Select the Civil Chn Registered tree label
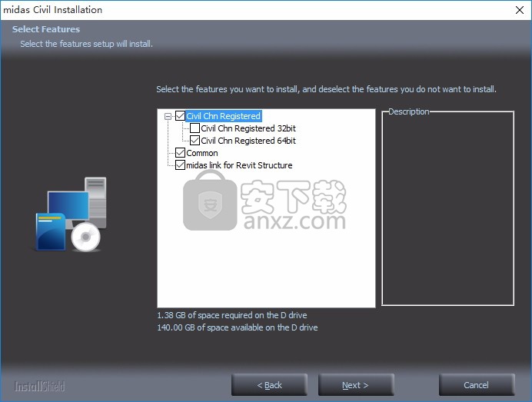The width and height of the screenshot is (532, 402). [223, 116]
